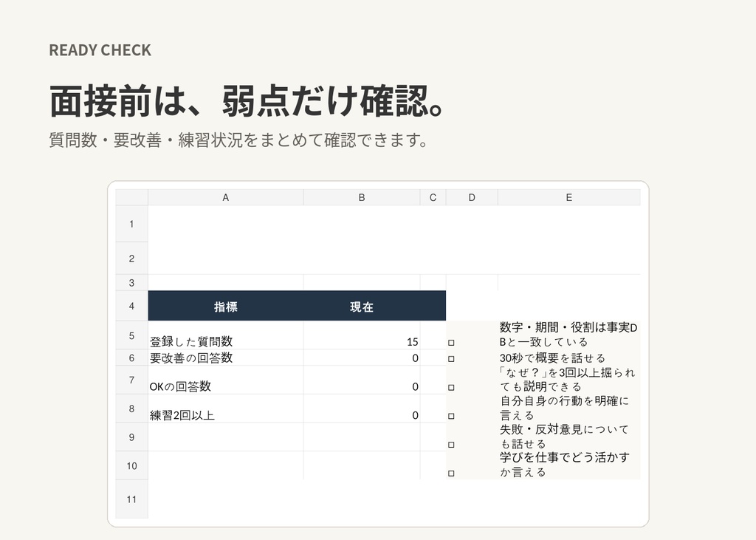Select the OKの回答数 cell

(x=226, y=380)
